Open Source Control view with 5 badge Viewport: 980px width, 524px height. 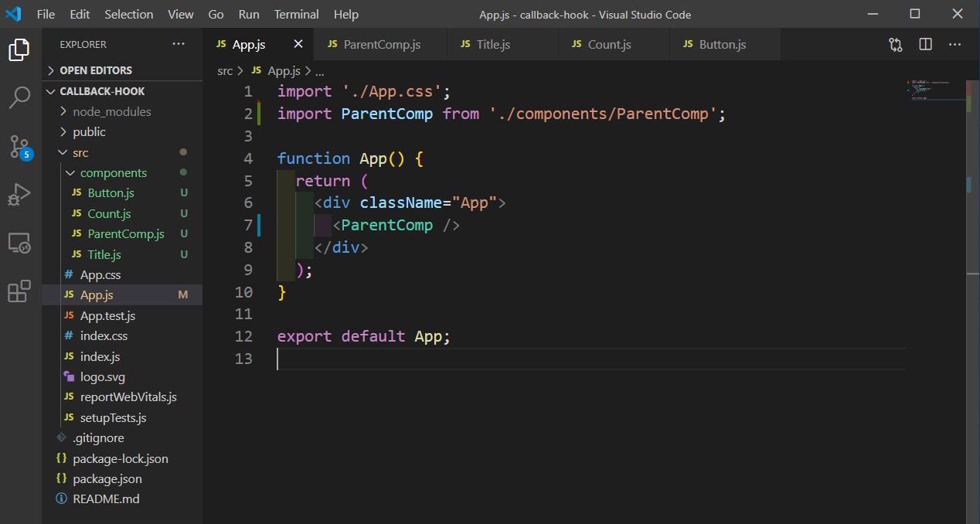(19, 146)
